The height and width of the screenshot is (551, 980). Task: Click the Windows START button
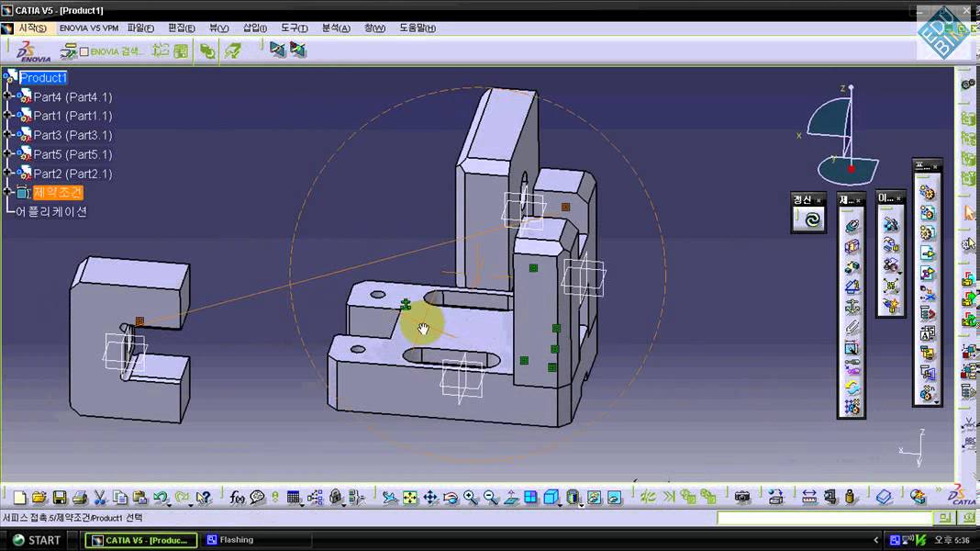[x=37, y=540]
